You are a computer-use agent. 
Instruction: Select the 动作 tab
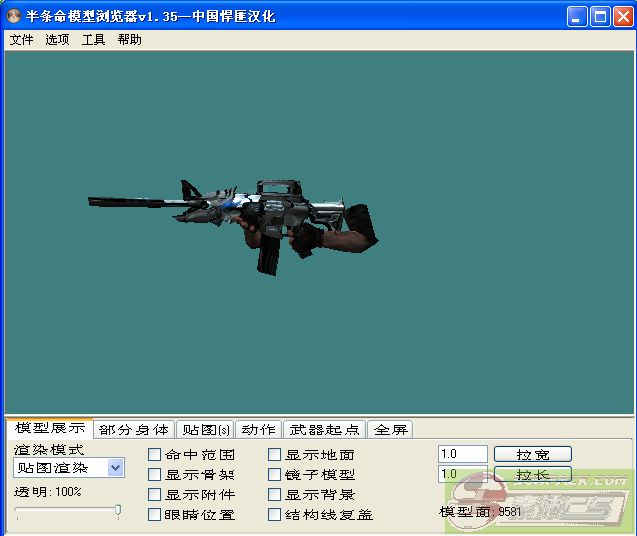tap(258, 430)
